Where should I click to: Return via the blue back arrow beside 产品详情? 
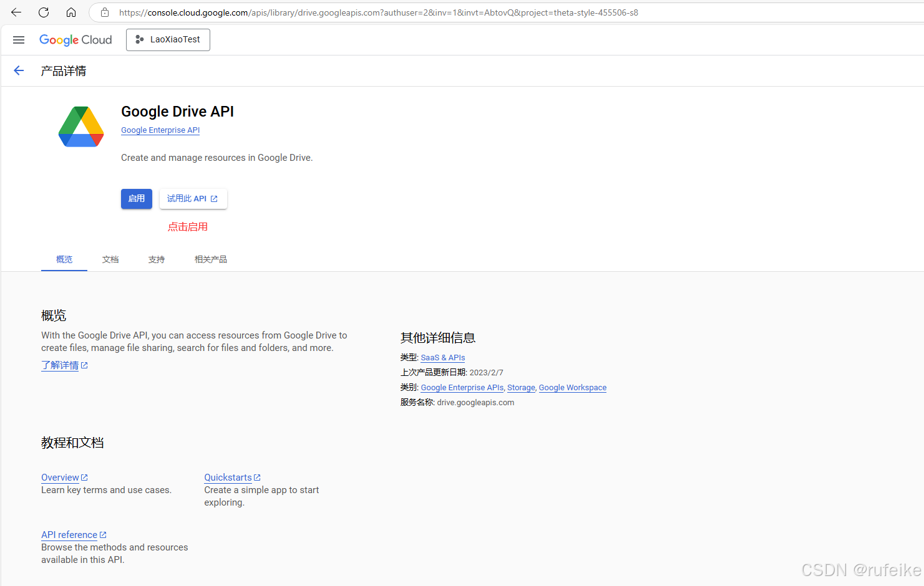(x=19, y=71)
